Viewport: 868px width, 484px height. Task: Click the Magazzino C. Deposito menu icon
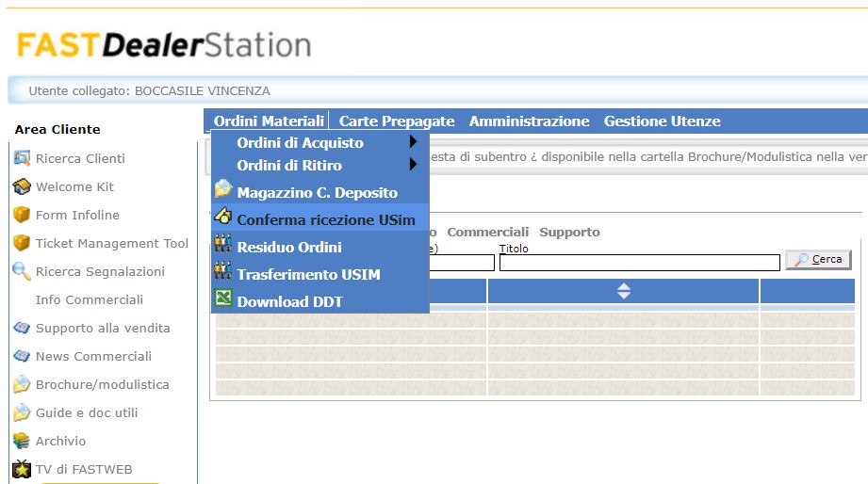[x=223, y=188]
